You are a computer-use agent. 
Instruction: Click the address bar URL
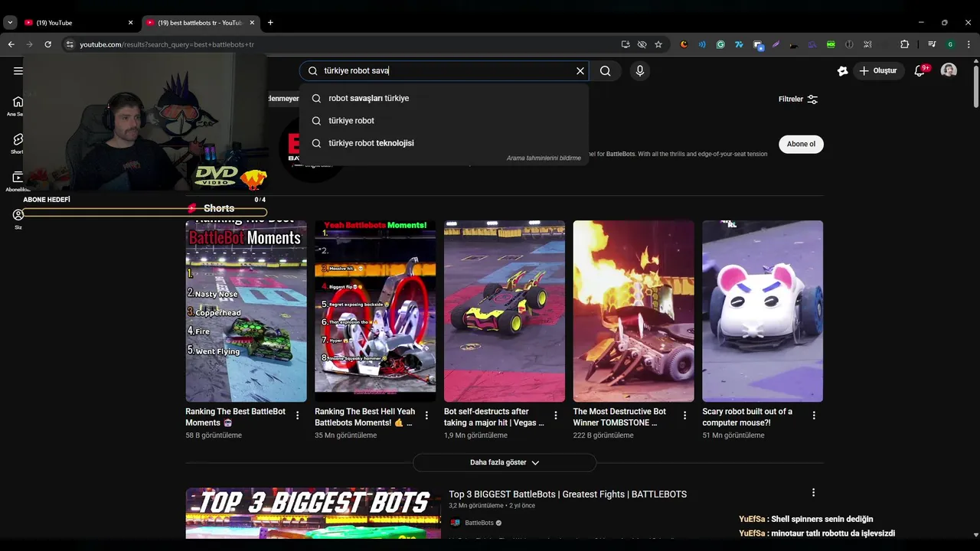pyautogui.click(x=167, y=44)
